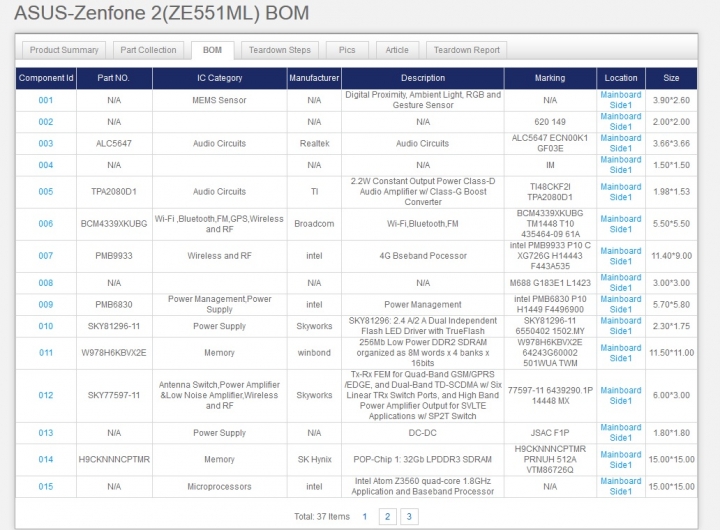Select part number H9CKNNNCPTMR cell
The height and width of the screenshot is (530, 720).
pos(114,459)
